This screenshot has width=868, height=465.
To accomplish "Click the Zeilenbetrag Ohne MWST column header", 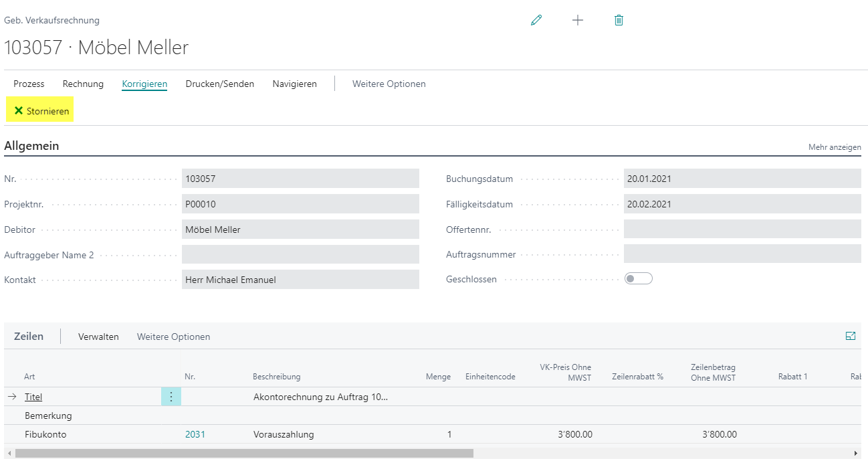I will [x=713, y=372].
